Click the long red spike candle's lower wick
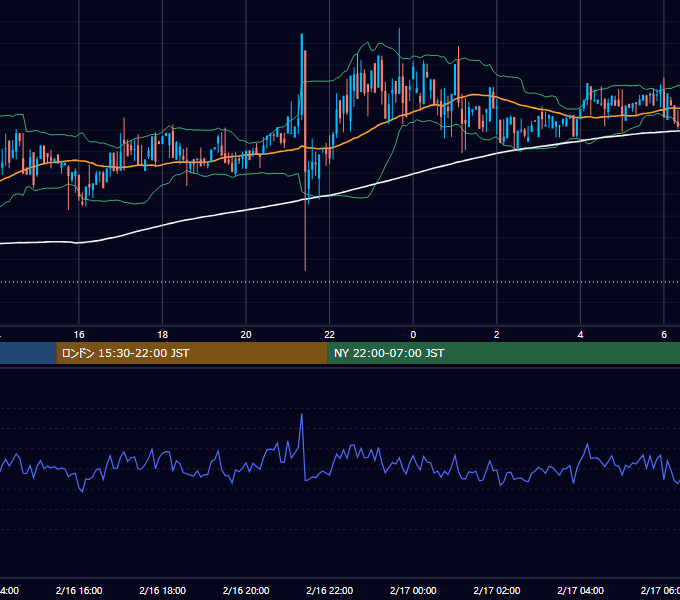The image size is (680, 600). pos(305,234)
